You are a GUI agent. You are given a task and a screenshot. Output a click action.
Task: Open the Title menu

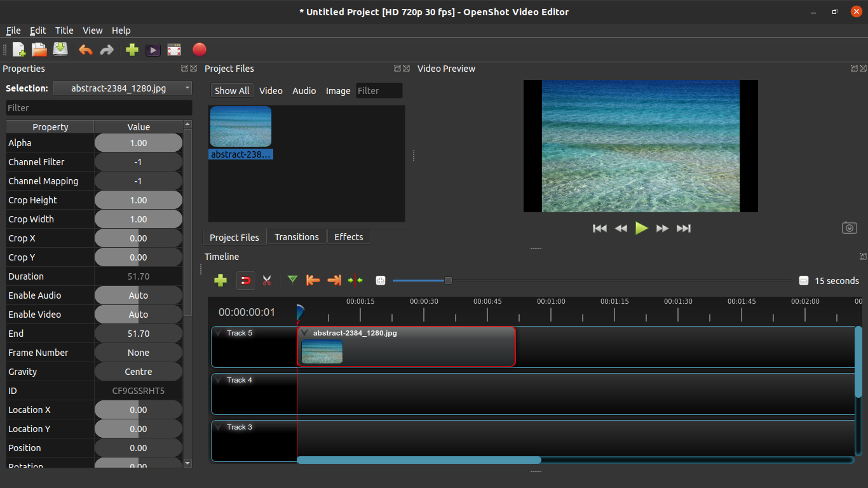click(64, 30)
